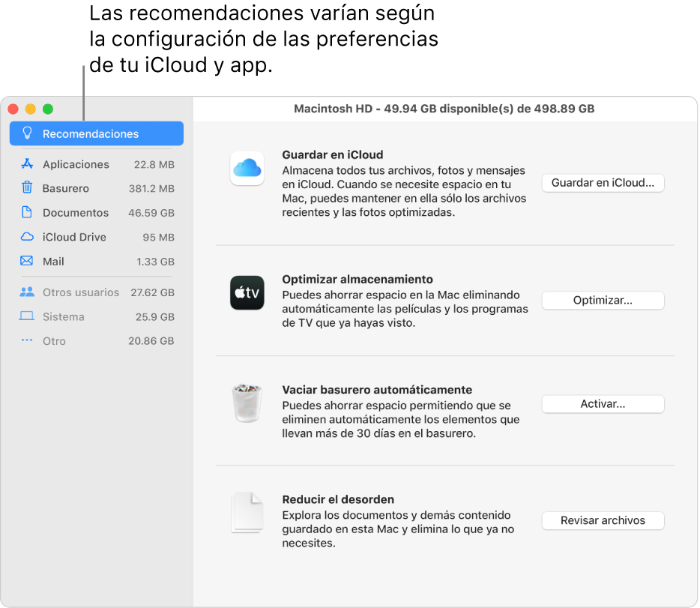Click the 95 MB iCloud Drive size
700x608 pixels.
tap(158, 238)
